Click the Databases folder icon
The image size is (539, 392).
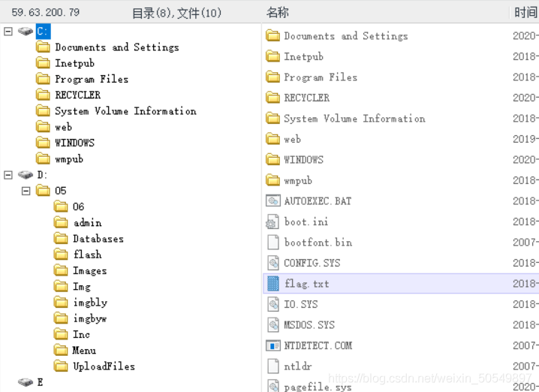[x=61, y=238]
